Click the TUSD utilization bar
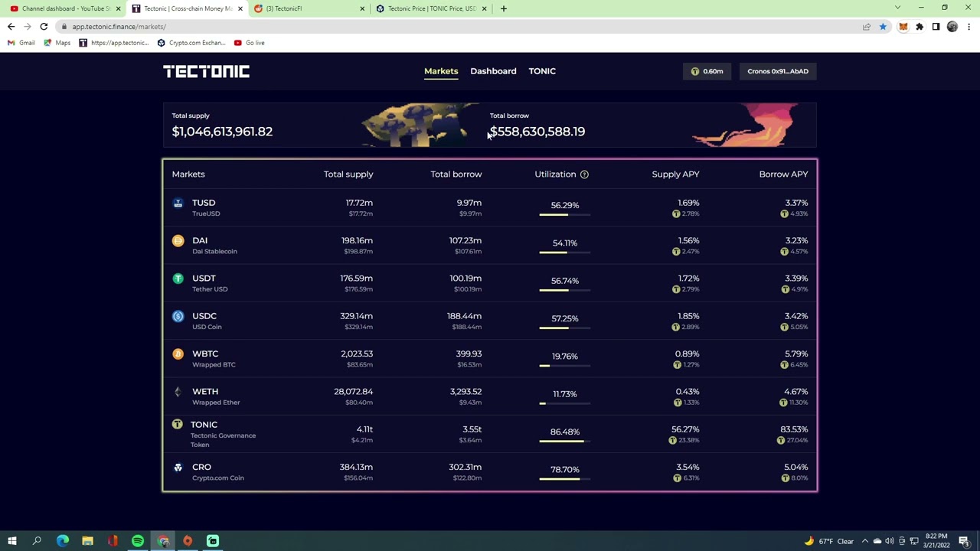980x551 pixels. 565,215
